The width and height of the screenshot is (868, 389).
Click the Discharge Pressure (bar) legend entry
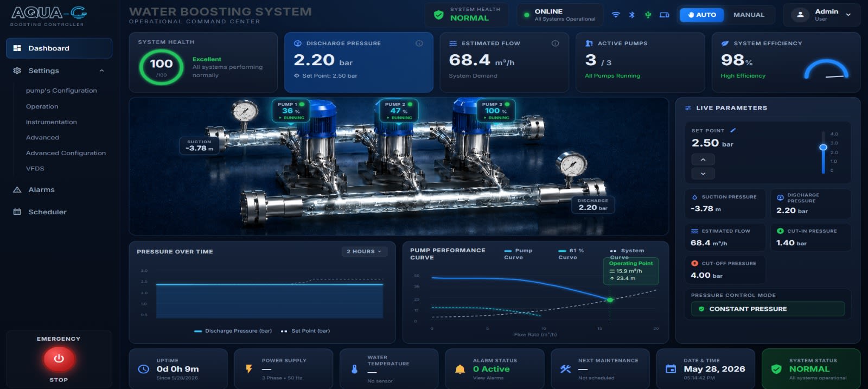click(233, 331)
